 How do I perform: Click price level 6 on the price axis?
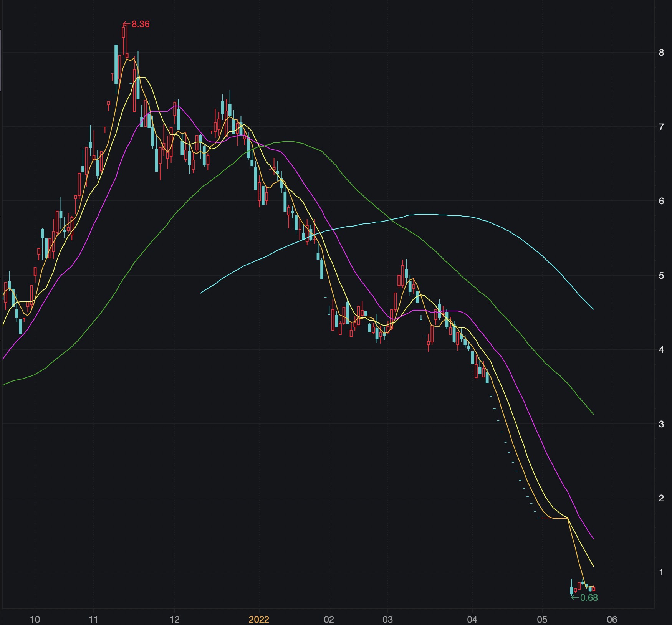click(x=661, y=201)
